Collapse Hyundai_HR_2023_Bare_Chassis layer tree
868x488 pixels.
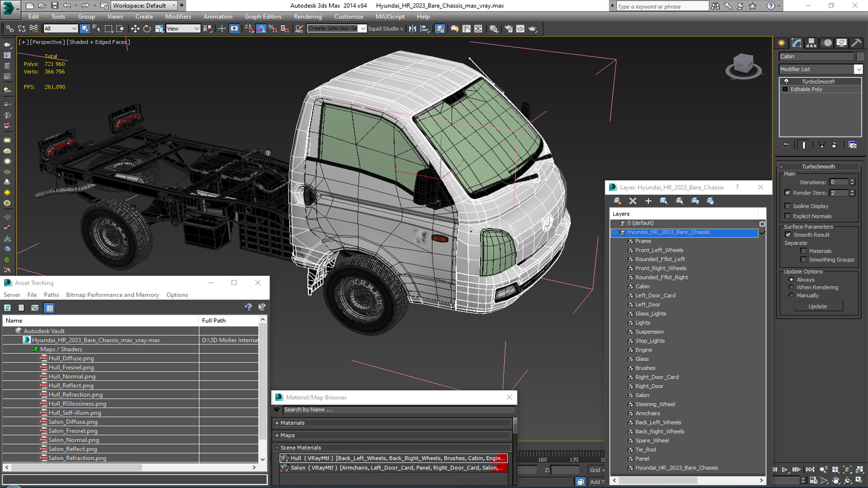tap(614, 232)
